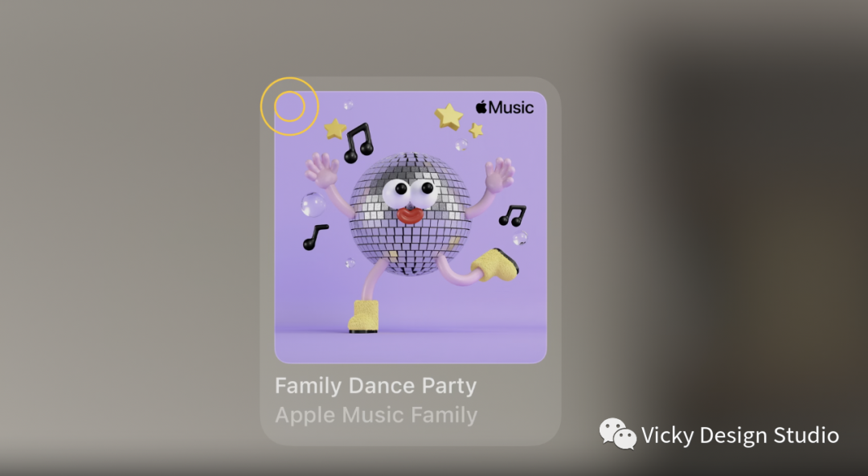This screenshot has width=868, height=476.
Task: Click the small gold star below Music logo
Action: coord(476,131)
